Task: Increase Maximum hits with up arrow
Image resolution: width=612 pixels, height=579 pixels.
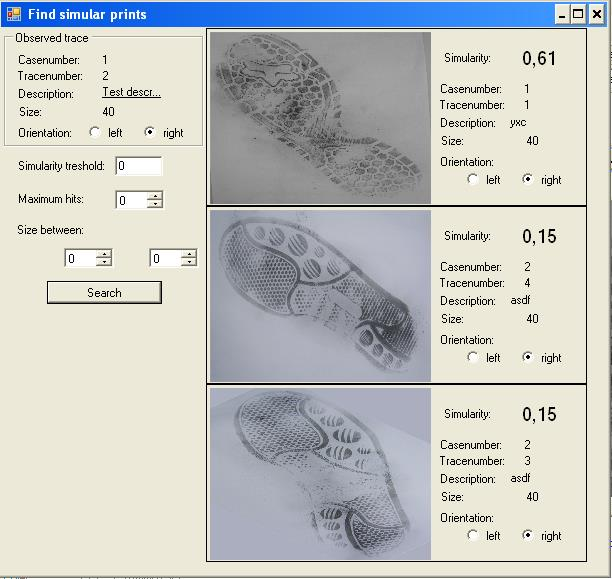Action: (x=155, y=196)
